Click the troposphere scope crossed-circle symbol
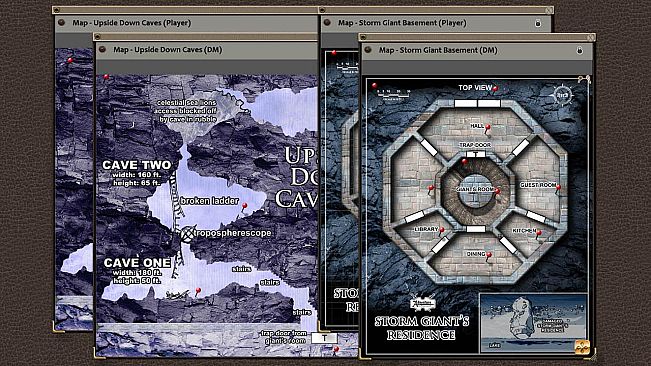 click(187, 234)
